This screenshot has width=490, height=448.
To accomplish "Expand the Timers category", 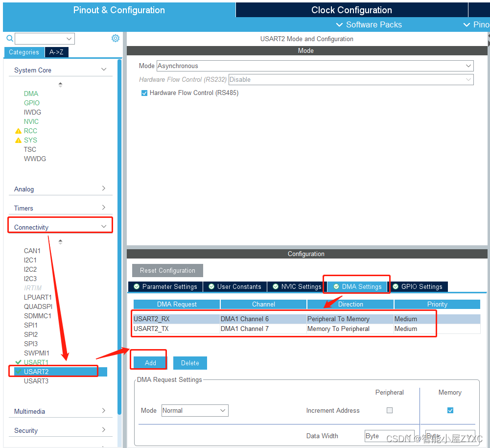I will click(104, 207).
